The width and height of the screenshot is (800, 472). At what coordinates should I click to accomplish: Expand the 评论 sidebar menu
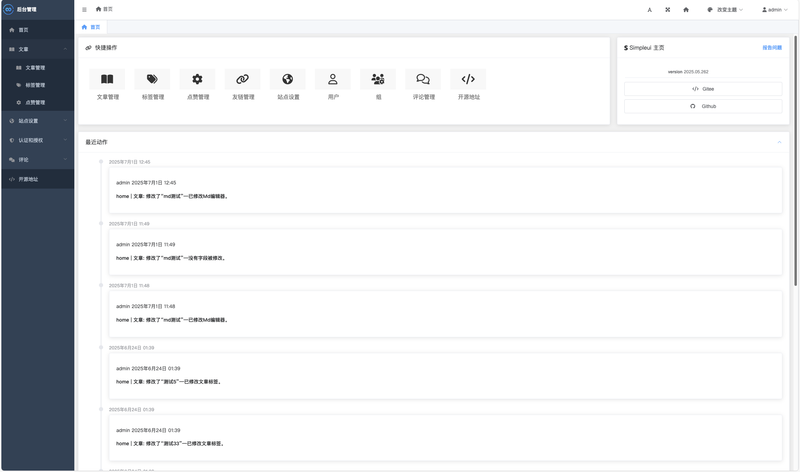(38, 160)
